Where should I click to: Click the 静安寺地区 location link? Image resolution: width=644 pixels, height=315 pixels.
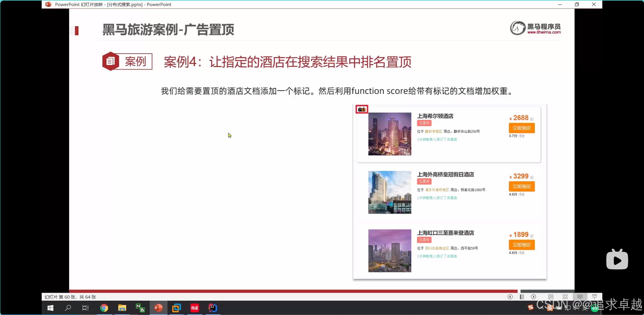pos(433,131)
